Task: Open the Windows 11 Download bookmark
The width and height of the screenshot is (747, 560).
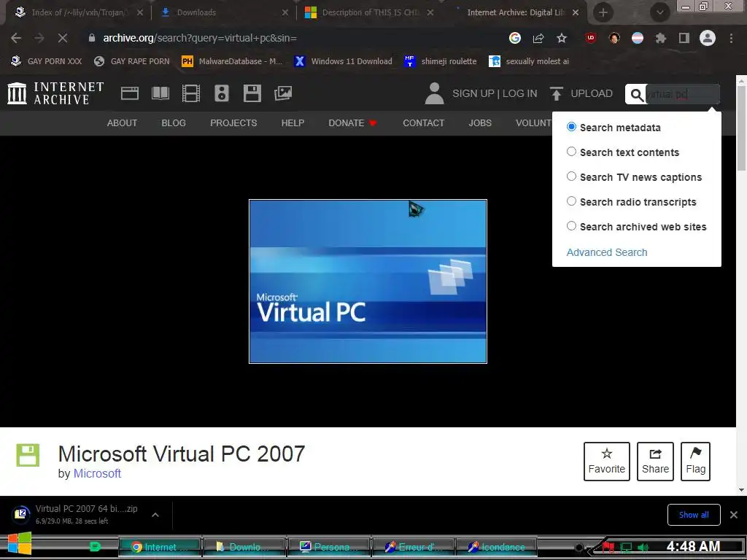Action: point(343,61)
